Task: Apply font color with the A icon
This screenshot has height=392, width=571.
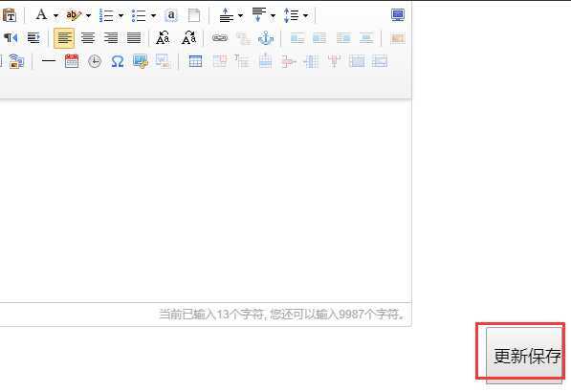Action: click(x=41, y=15)
